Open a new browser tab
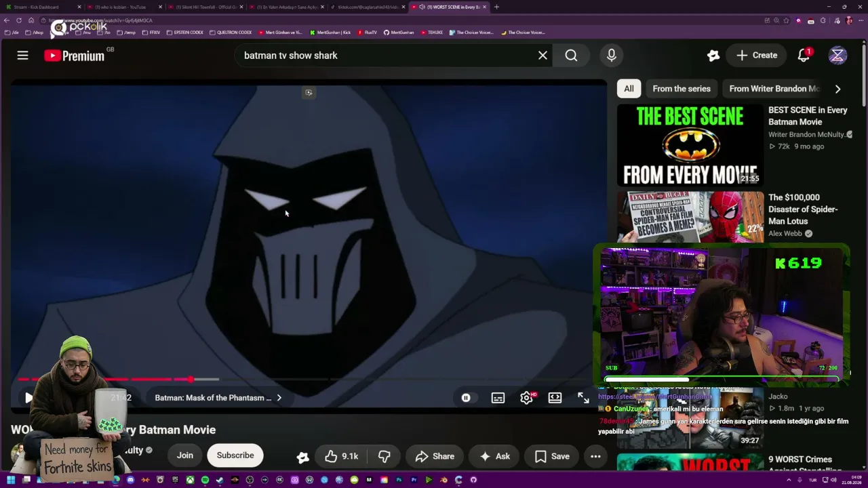Image resolution: width=868 pixels, height=488 pixels. 496,7
